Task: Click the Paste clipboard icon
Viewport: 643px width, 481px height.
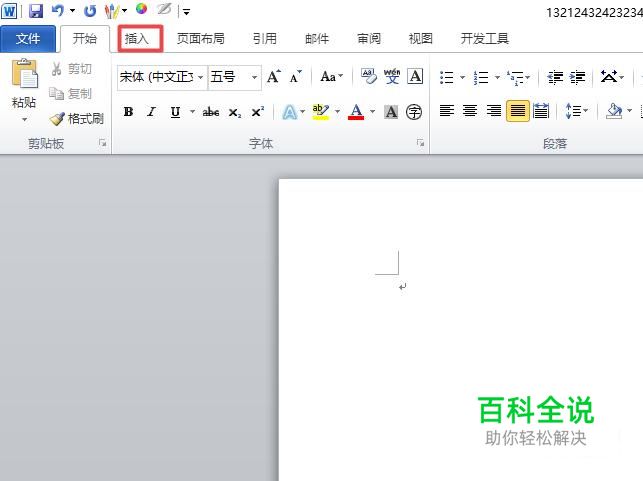Action: [x=24, y=74]
